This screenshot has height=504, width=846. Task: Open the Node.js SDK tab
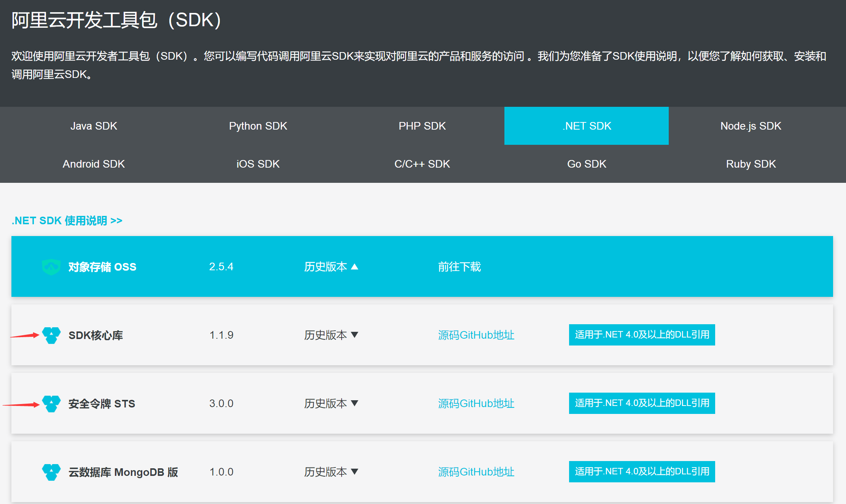tap(751, 126)
